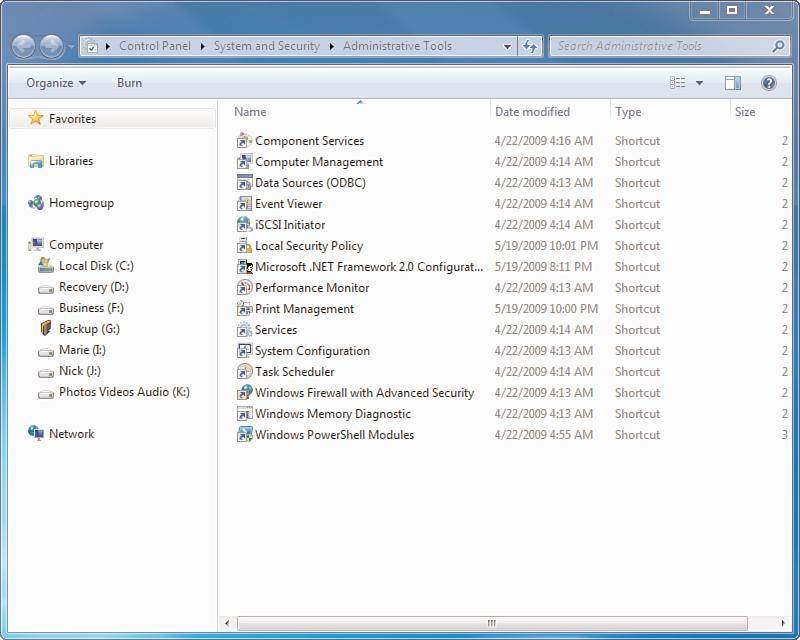Viewport: 800px width, 640px height.
Task: Select Business (F:) drive
Action: [91, 307]
